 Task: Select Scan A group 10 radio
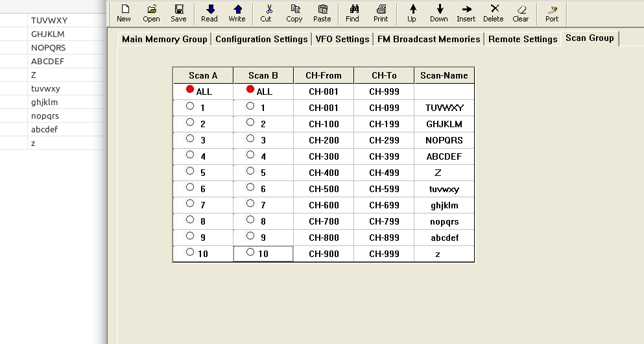[190, 252]
